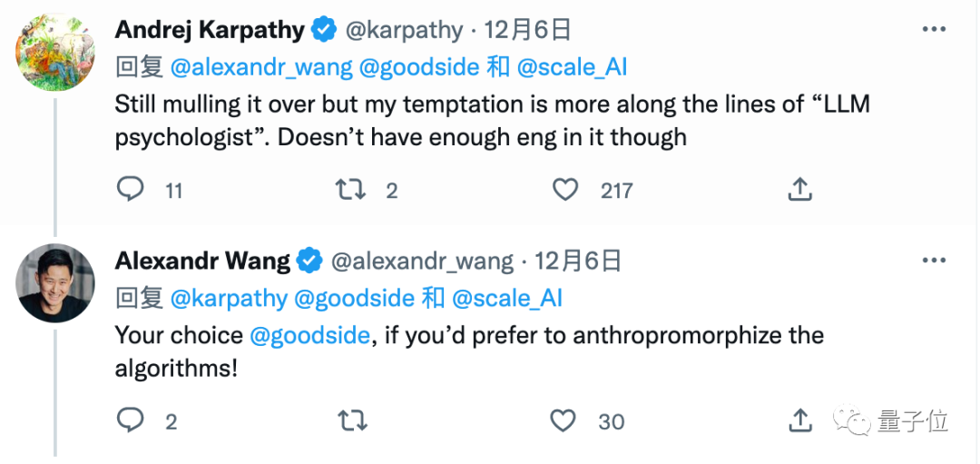Reply to Alexandr Wang's tweet

(132, 420)
